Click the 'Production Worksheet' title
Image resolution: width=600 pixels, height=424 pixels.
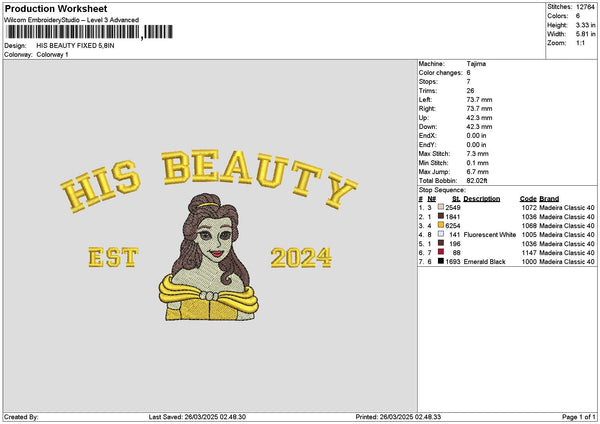(56, 8)
